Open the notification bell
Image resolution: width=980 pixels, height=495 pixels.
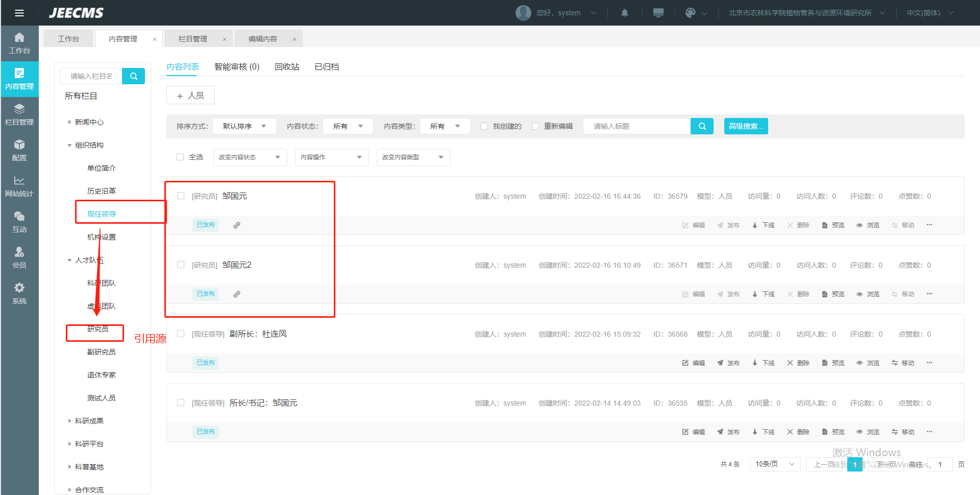point(624,13)
